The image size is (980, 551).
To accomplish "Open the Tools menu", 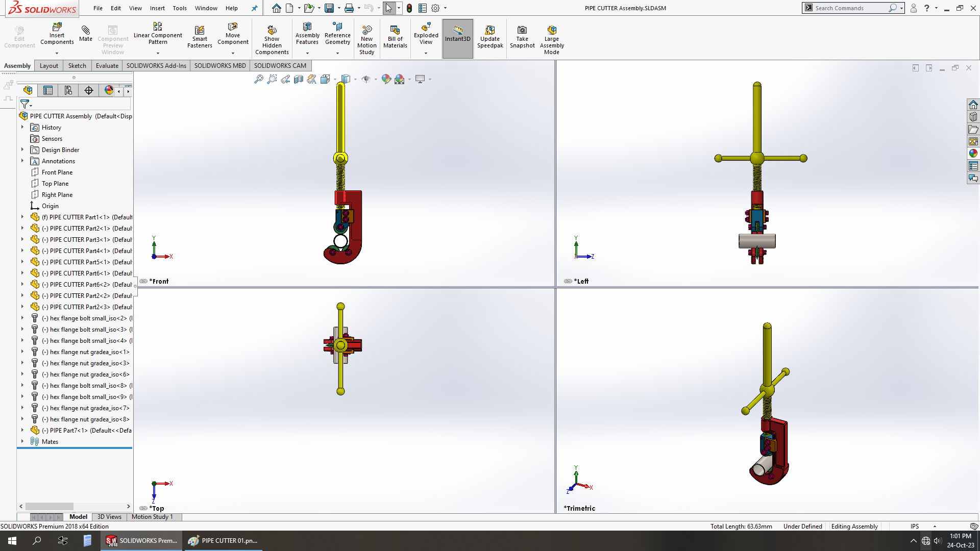I will click(180, 8).
